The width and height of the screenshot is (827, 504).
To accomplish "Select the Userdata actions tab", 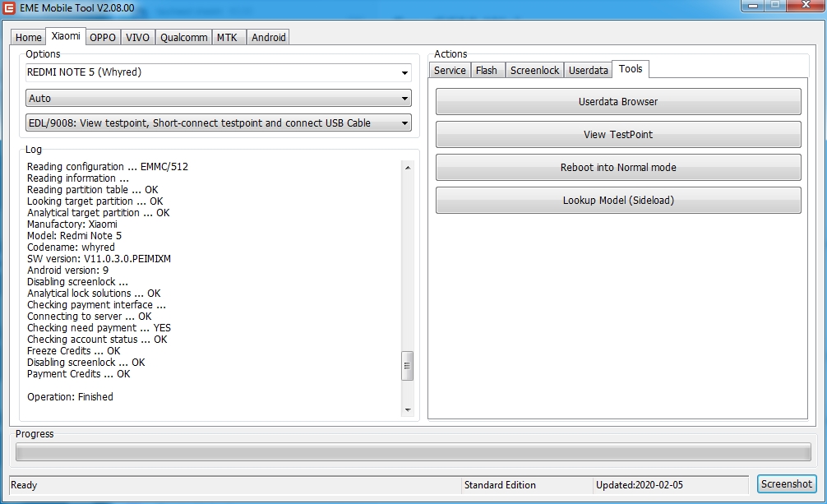I will click(x=588, y=70).
